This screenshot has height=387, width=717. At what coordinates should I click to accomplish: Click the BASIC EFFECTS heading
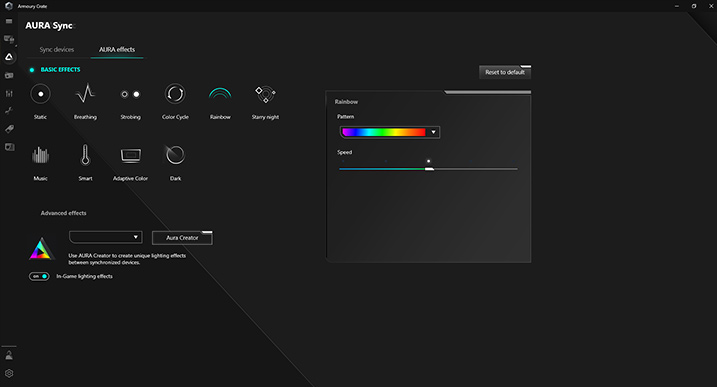(x=60, y=70)
